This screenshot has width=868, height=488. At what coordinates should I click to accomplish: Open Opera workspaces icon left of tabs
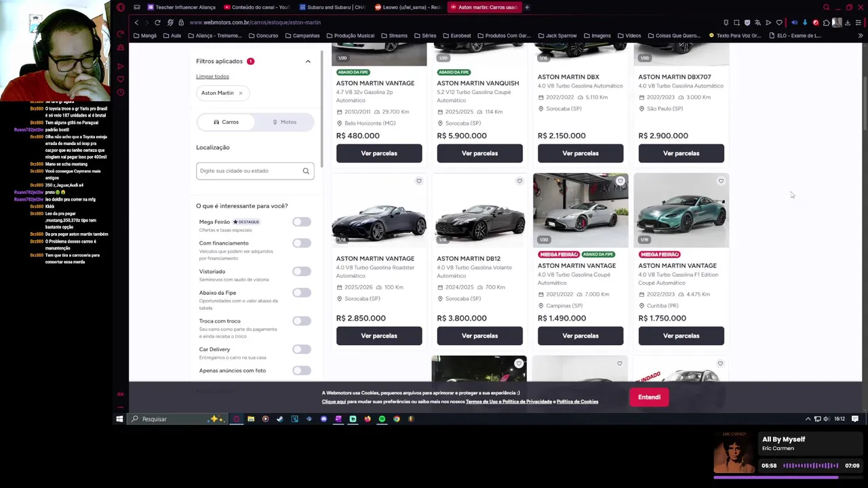point(137,7)
